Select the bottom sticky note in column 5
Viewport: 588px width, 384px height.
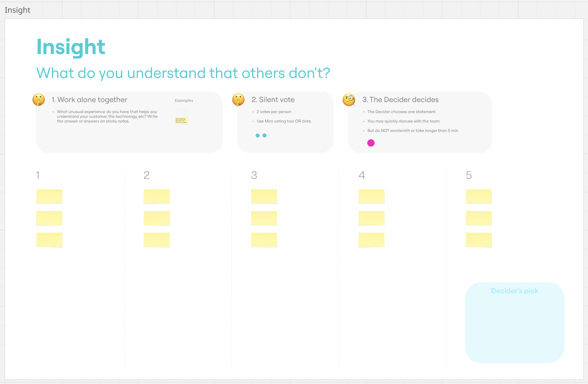coord(479,240)
